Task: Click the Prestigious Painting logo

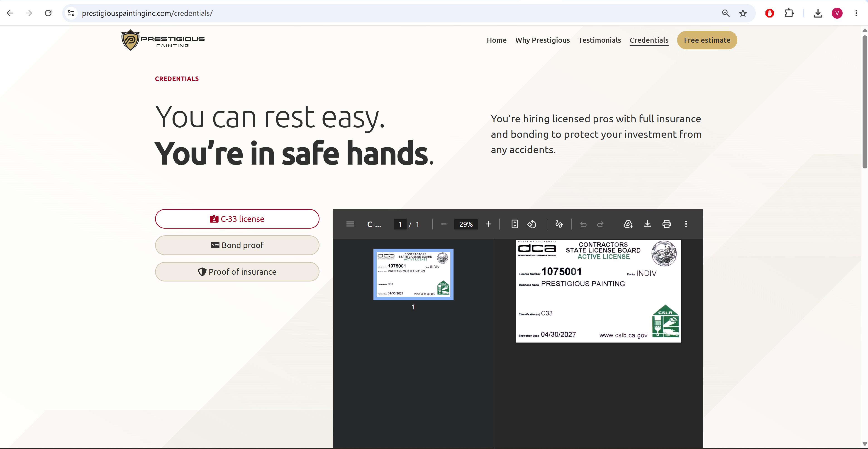Action: point(163,40)
